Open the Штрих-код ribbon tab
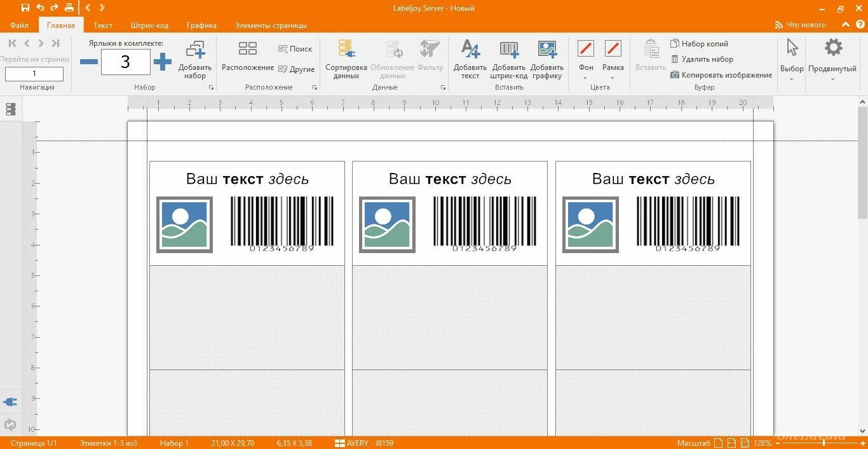Screen dimensions: 868x449 [x=149, y=25]
